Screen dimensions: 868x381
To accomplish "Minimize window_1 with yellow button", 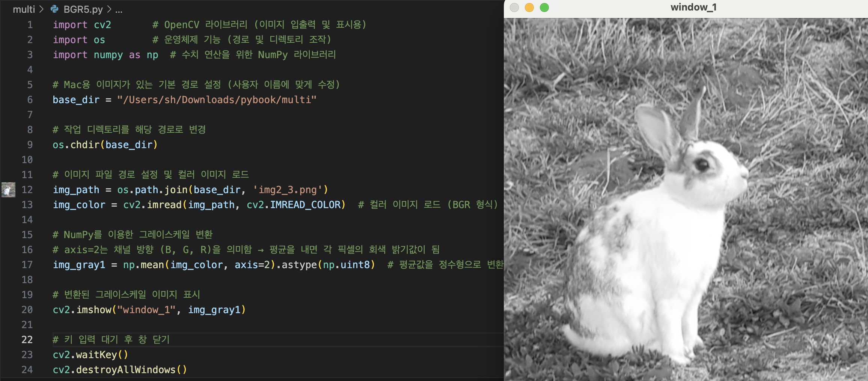I will [529, 7].
